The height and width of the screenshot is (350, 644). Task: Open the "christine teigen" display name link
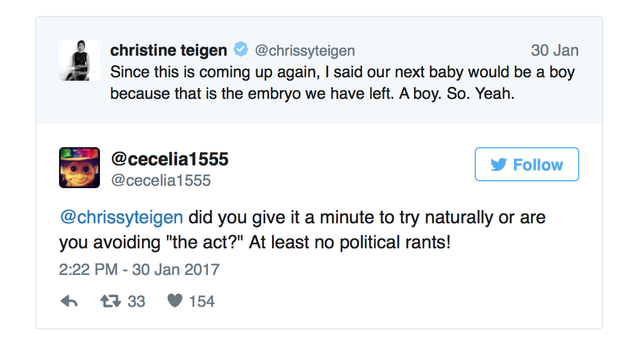tap(169, 50)
